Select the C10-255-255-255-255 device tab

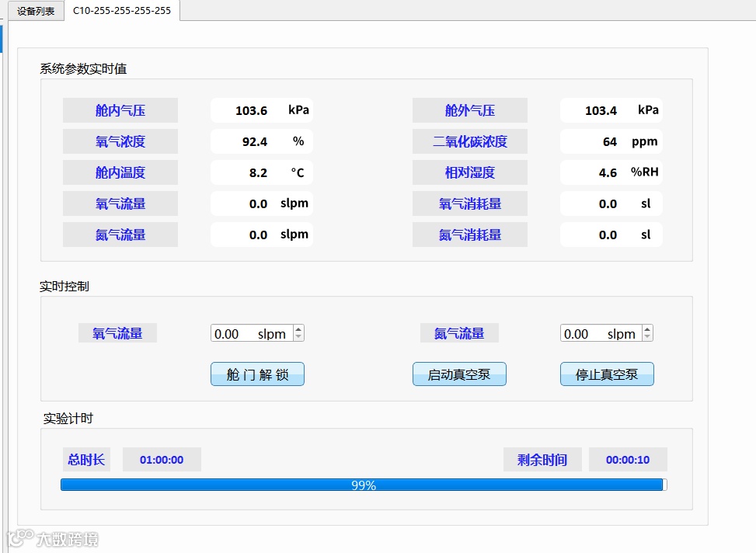click(121, 11)
